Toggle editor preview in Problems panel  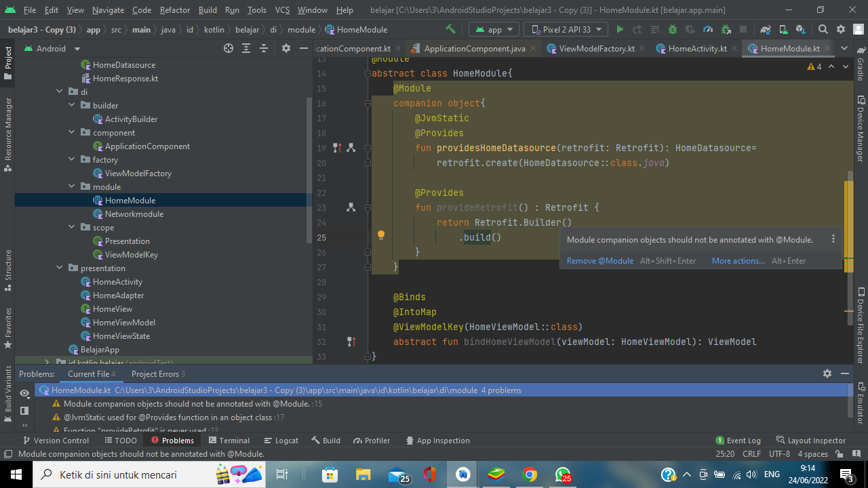pyautogui.click(x=24, y=411)
